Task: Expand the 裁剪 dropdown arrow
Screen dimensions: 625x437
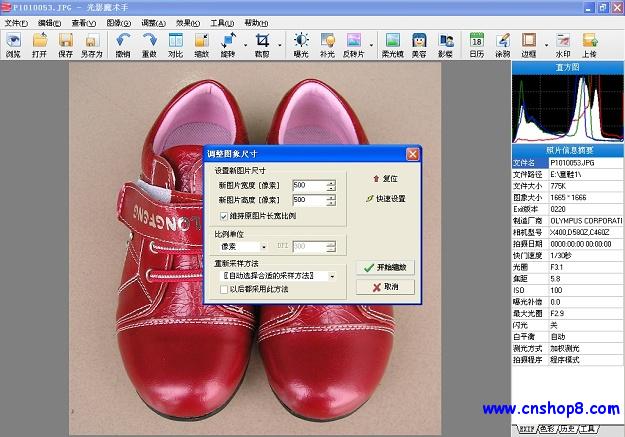Action: [x=279, y=45]
